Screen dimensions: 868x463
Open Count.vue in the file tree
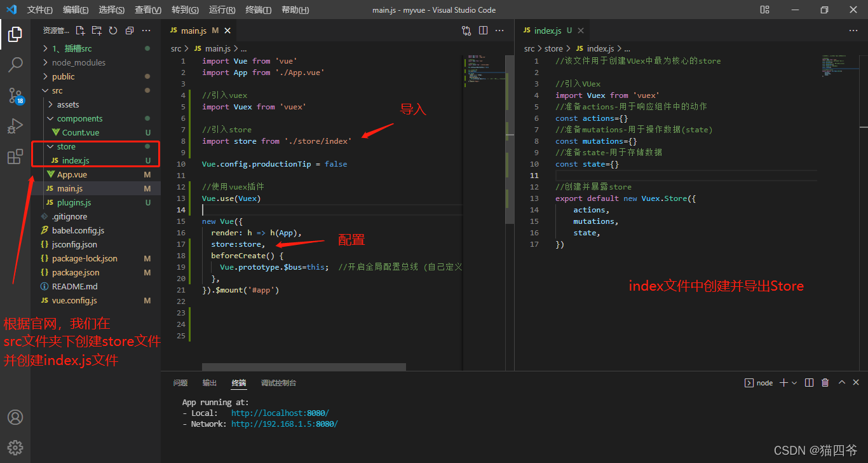(95, 132)
